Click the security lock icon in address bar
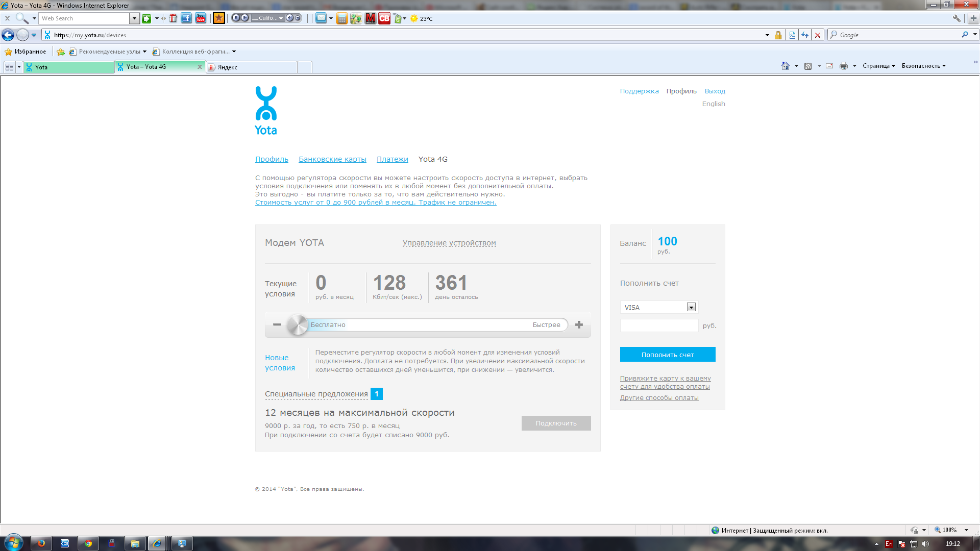The height and width of the screenshot is (551, 980). point(778,35)
